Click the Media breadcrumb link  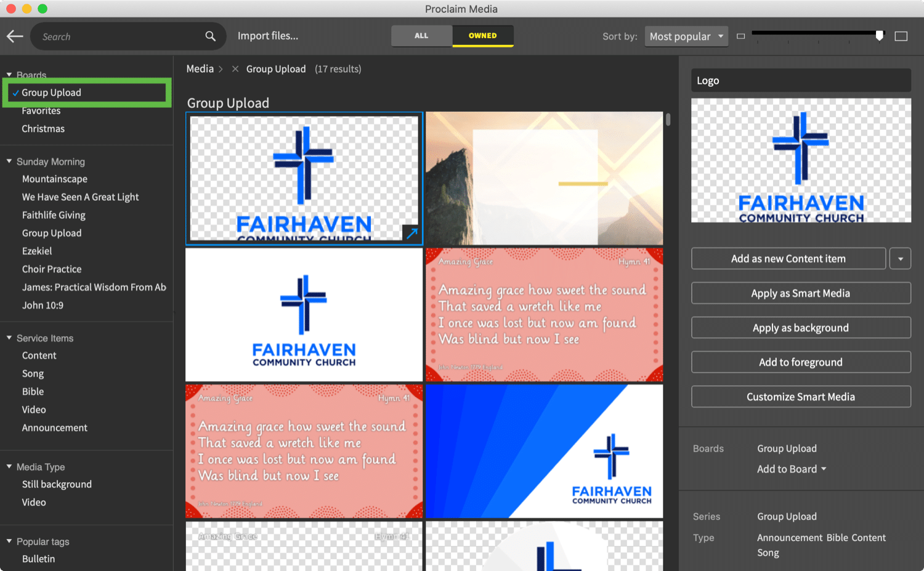point(200,69)
